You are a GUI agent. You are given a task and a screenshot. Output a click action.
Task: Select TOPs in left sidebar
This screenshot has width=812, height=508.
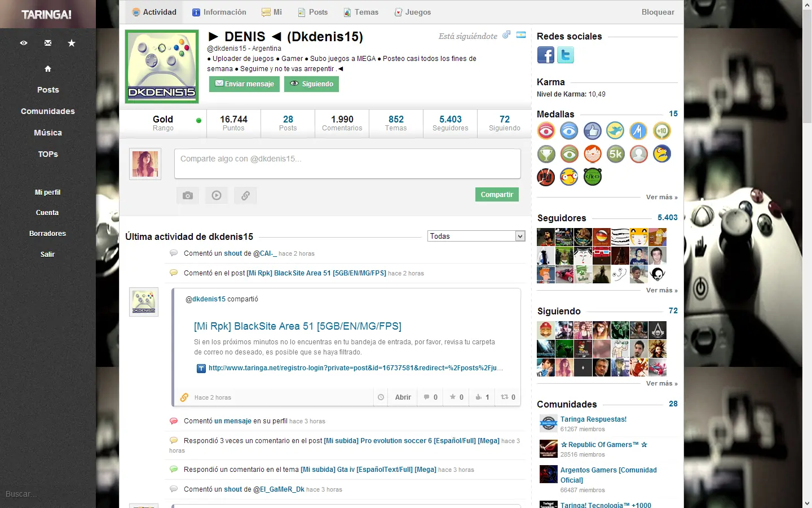click(x=48, y=154)
